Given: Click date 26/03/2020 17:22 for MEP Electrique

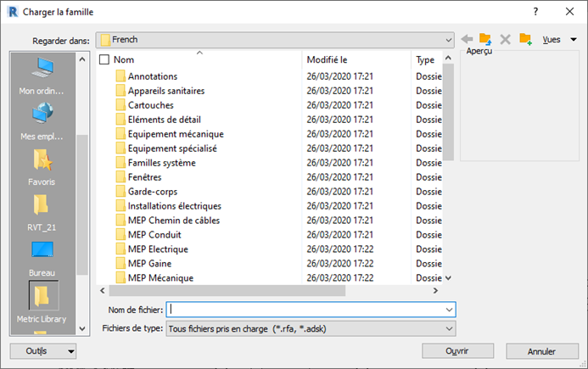Looking at the screenshot, I should tap(339, 249).
